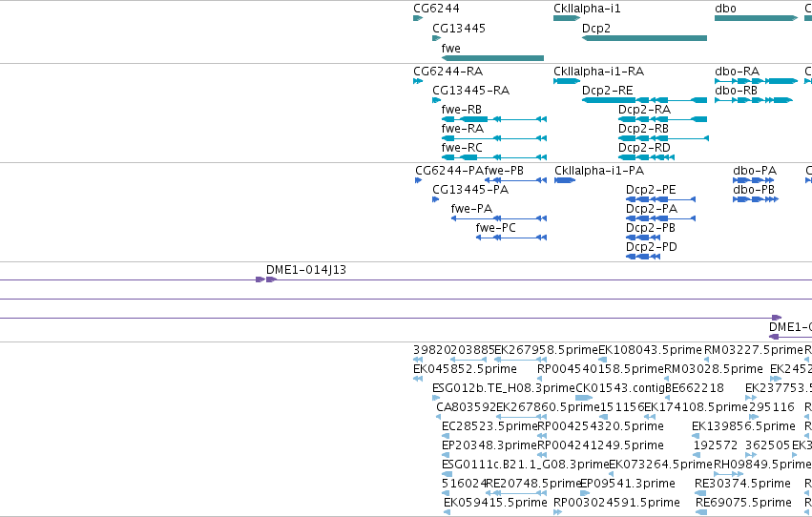The width and height of the screenshot is (812, 517).
Task: Click the RP004254320.5prime EST
Action: tap(542, 436)
